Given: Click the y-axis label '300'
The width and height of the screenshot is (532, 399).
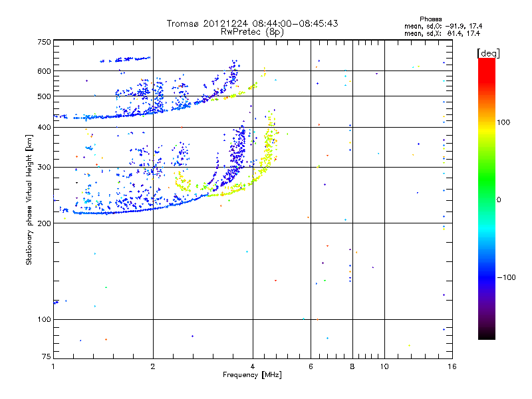Looking at the screenshot, I should [x=44, y=168].
